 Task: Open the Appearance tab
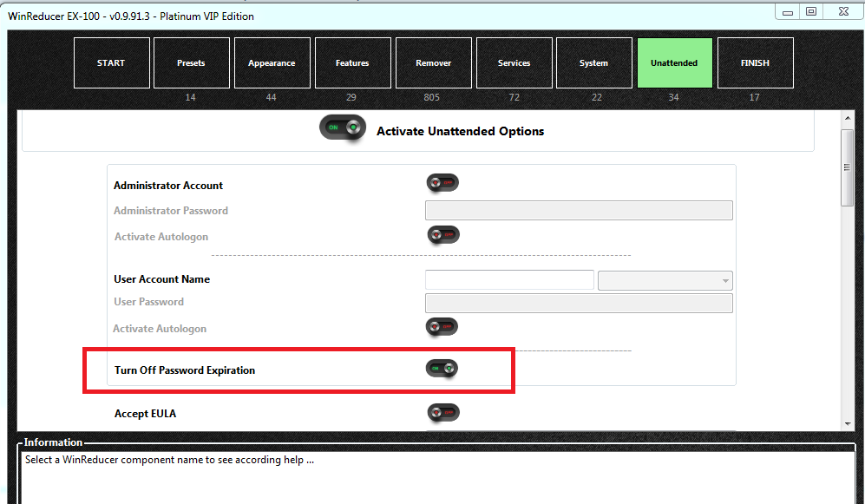coord(272,62)
